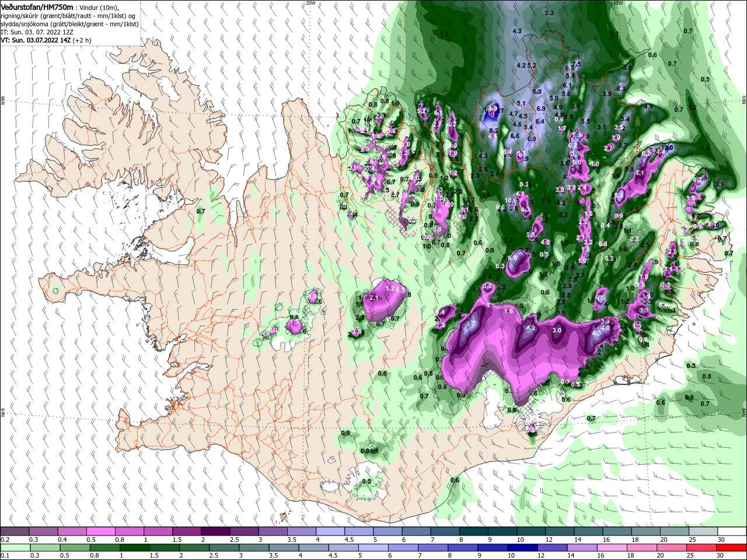Pick the light pink swatch labeled 16 in lower row

tap(611, 548)
